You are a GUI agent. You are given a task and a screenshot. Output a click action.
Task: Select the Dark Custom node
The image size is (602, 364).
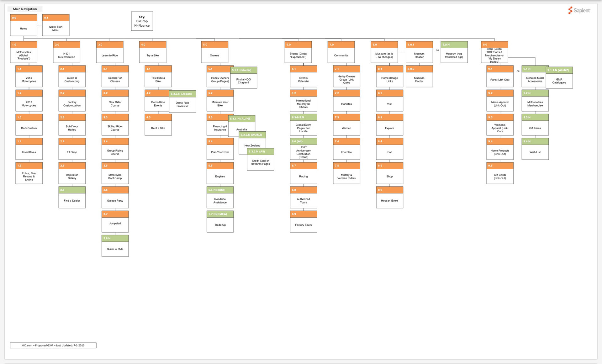29,125
